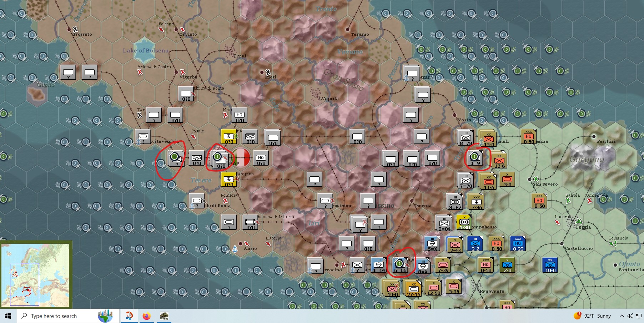The image size is (644, 323).
Task: Click the Rieti airfield X marker
Action: click(268, 72)
